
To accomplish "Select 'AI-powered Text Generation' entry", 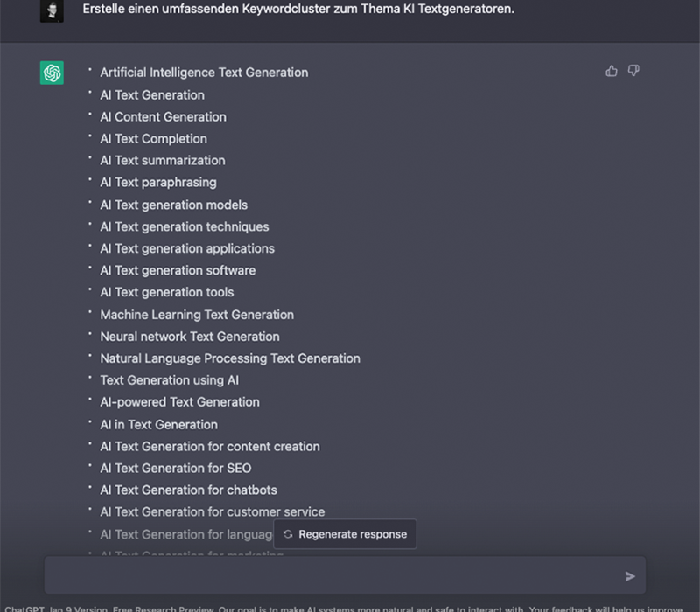I will point(179,402).
